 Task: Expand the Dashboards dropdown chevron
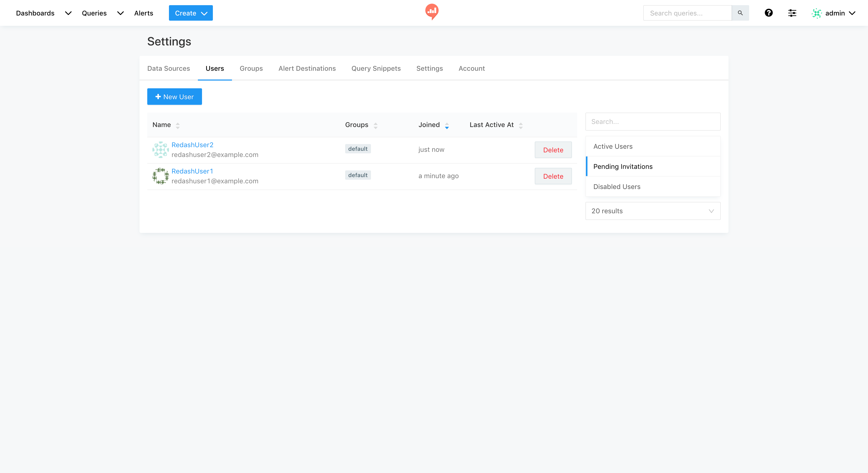pyautogui.click(x=68, y=13)
